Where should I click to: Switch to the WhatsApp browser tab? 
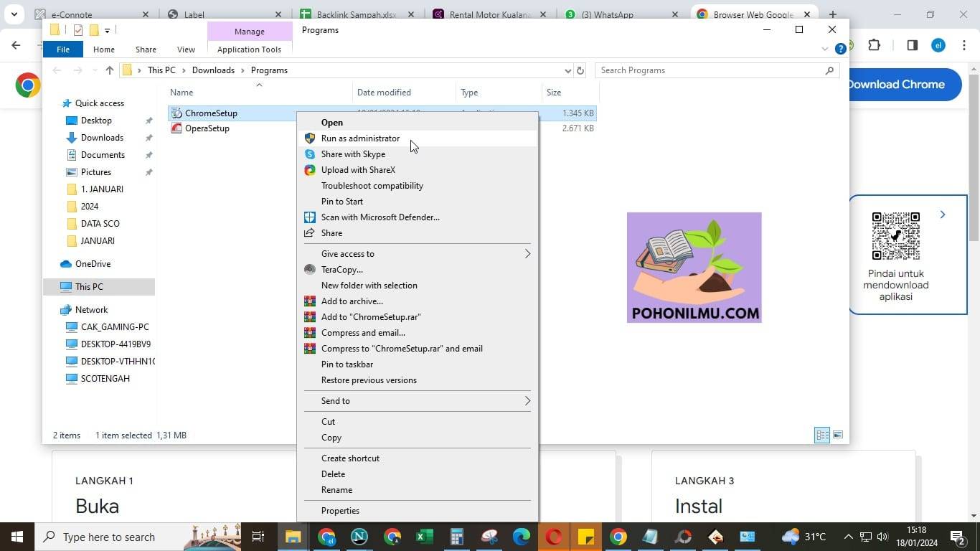pos(621,14)
